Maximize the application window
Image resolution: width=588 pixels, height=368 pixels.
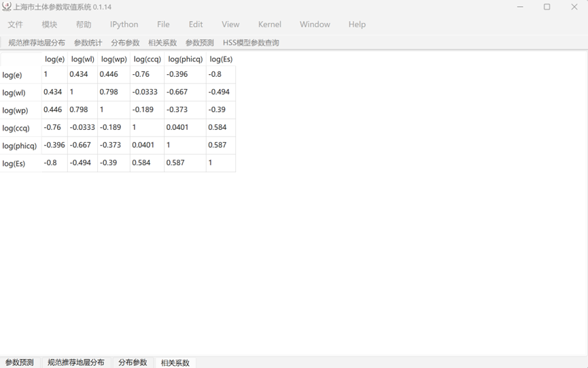(547, 7)
